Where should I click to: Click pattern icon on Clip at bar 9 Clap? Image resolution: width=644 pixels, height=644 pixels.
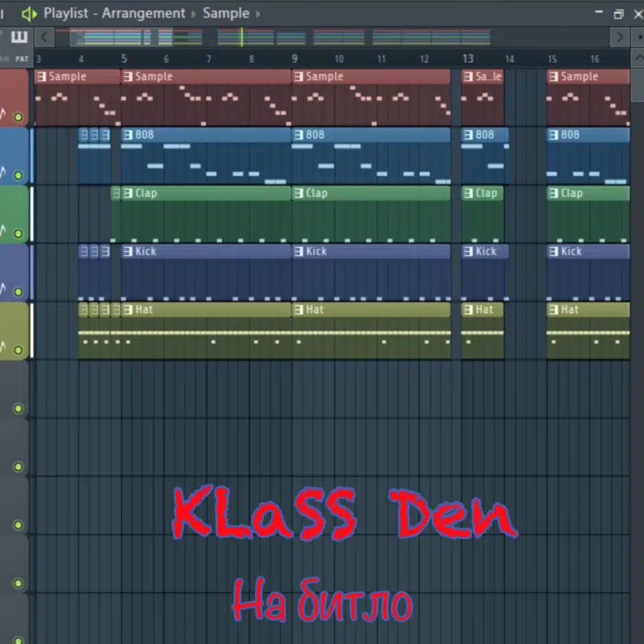[299, 193]
